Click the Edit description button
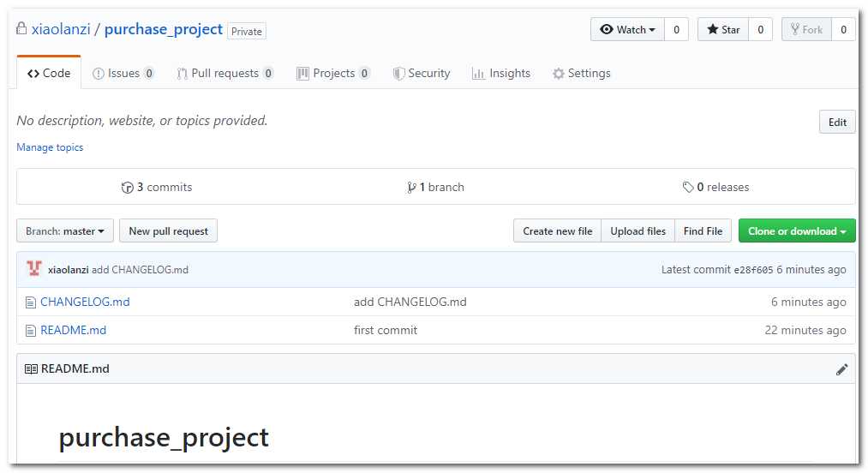The image size is (868, 473). [x=837, y=122]
